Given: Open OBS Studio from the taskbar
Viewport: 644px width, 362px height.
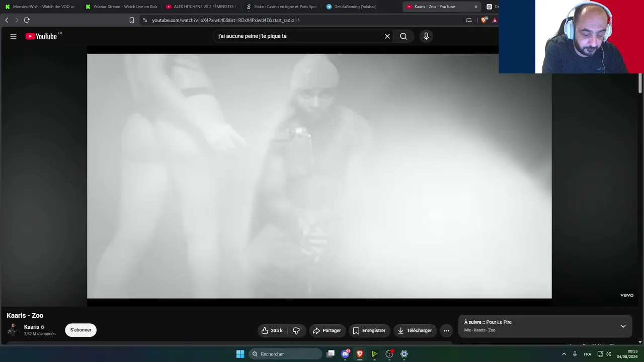Looking at the screenshot, I should tap(389, 354).
